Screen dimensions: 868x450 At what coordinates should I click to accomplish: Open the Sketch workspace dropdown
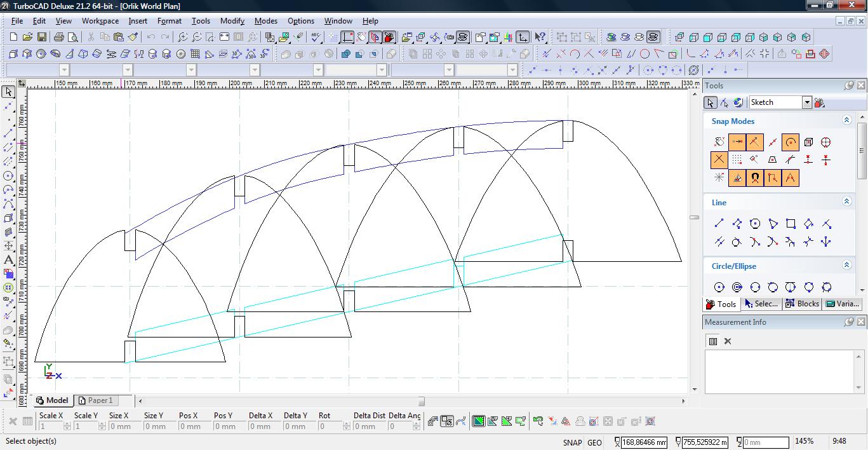point(806,102)
